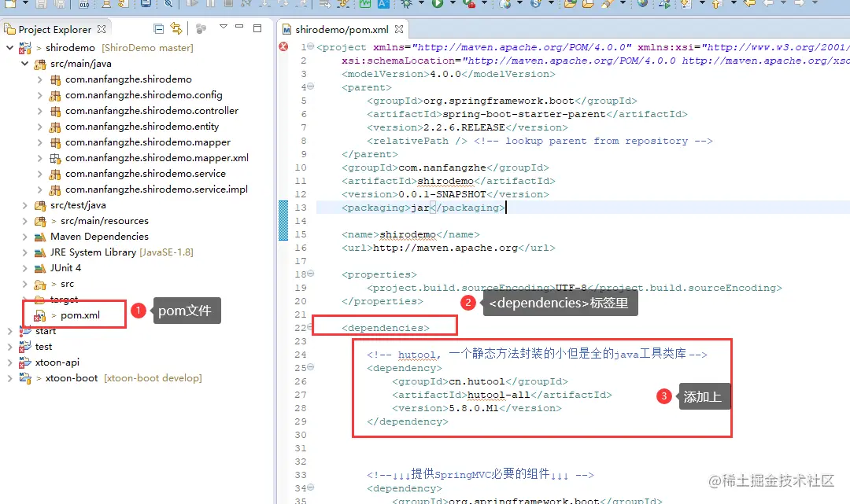The width and height of the screenshot is (850, 504).
Task: Maximize the Project Explorer panel
Action: point(257,28)
